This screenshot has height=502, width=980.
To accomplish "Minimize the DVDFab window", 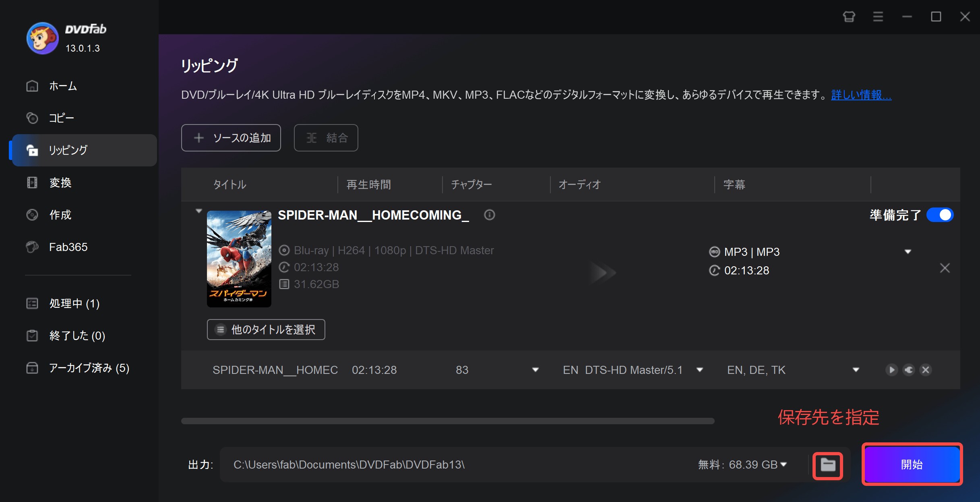I will point(907,17).
